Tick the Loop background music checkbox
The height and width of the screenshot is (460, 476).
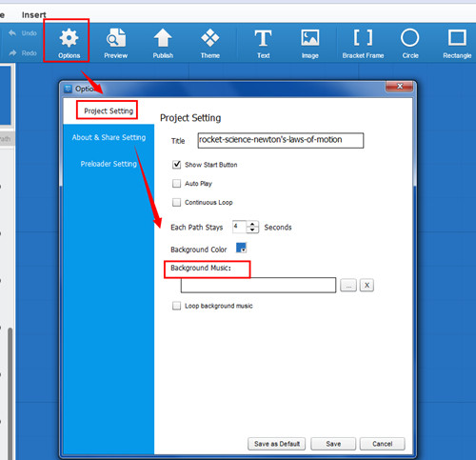point(176,306)
